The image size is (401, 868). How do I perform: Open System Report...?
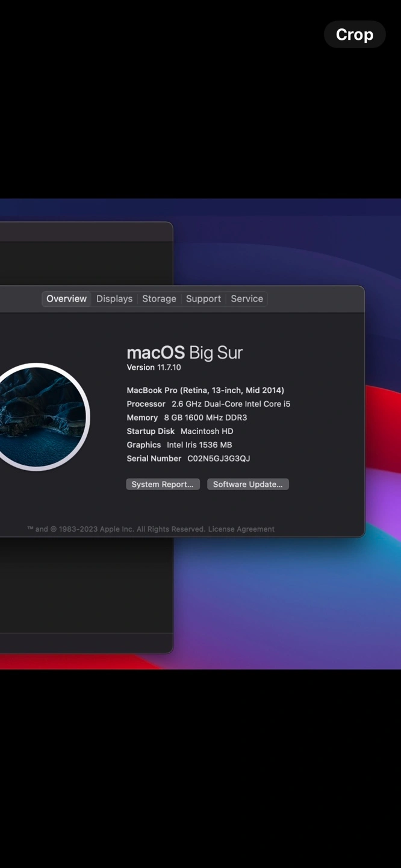click(163, 484)
